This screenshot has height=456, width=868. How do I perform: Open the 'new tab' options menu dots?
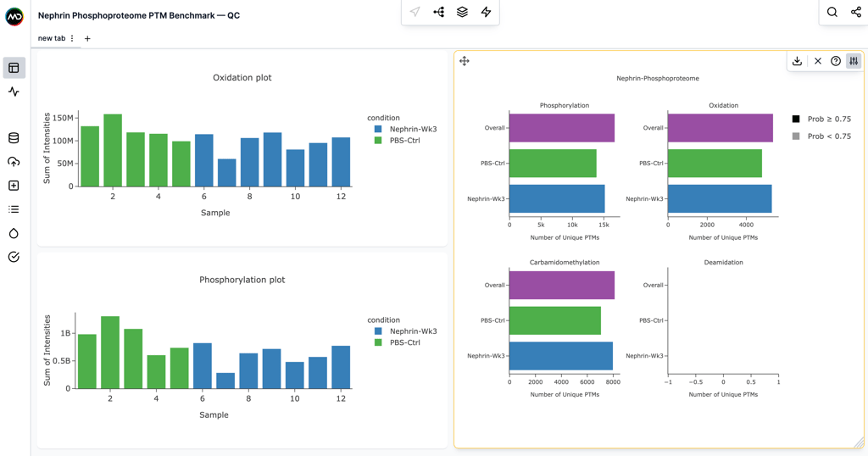[72, 38]
